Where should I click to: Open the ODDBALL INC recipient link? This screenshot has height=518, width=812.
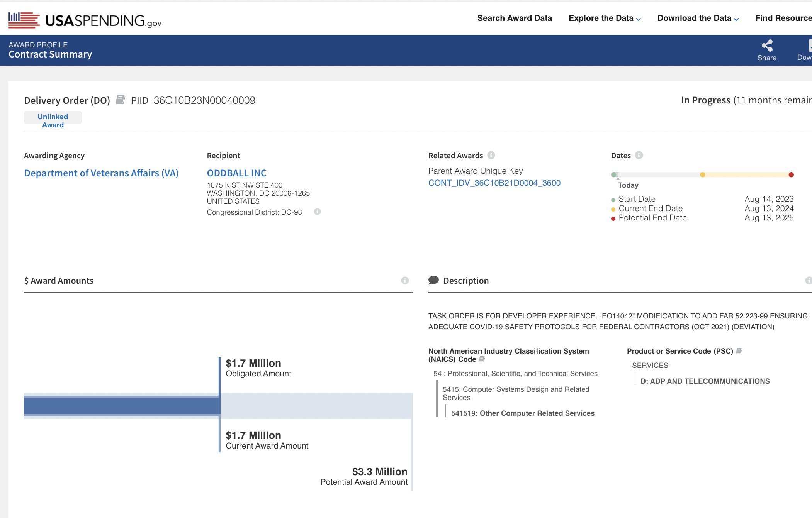tap(236, 173)
